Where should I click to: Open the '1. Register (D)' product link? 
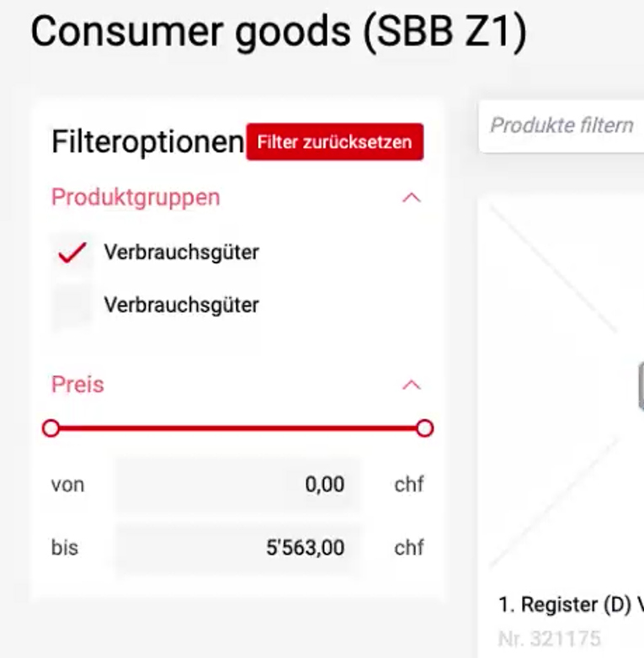pyautogui.click(x=571, y=604)
